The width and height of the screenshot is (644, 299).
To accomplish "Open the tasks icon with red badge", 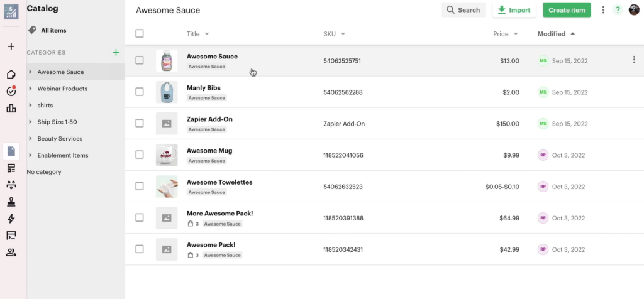I will pos(11,91).
